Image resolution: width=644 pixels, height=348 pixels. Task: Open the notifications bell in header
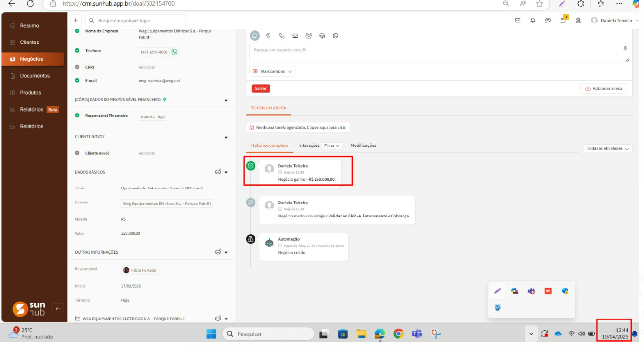[x=533, y=21]
